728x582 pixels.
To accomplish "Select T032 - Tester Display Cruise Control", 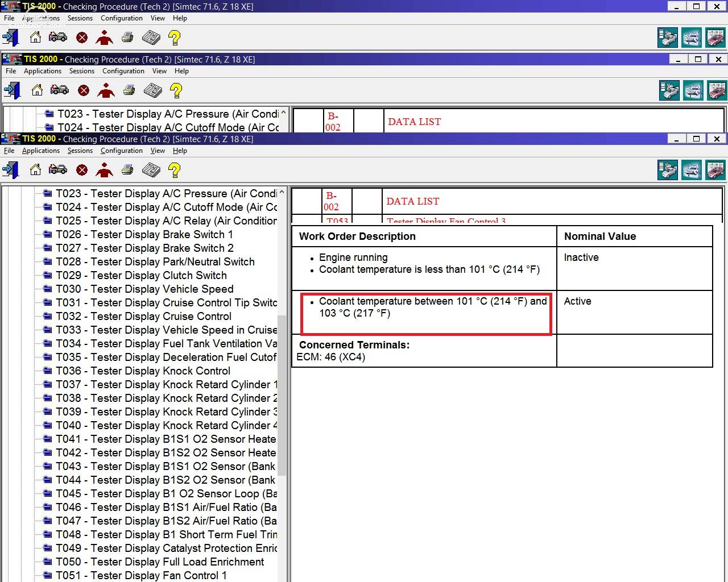I will [144, 316].
